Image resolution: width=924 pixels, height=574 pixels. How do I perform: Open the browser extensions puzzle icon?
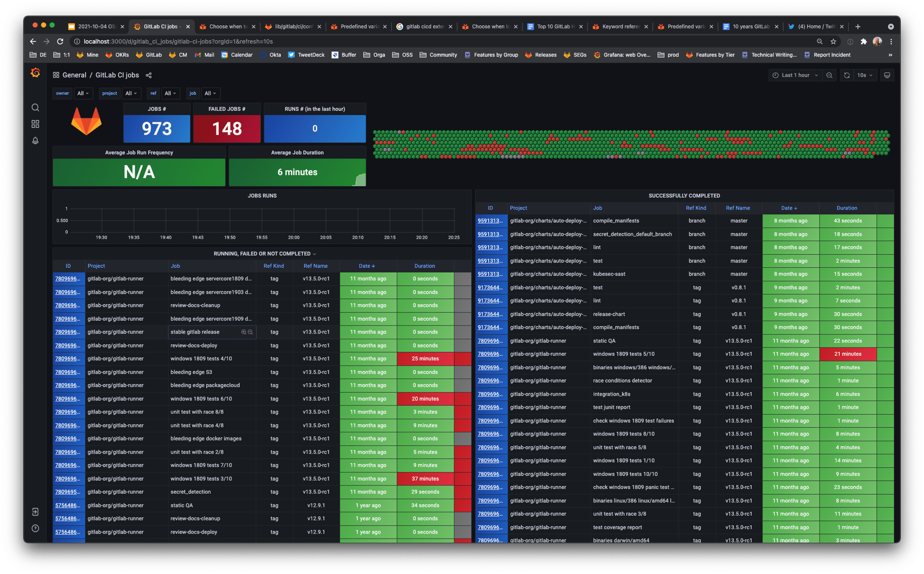864,41
